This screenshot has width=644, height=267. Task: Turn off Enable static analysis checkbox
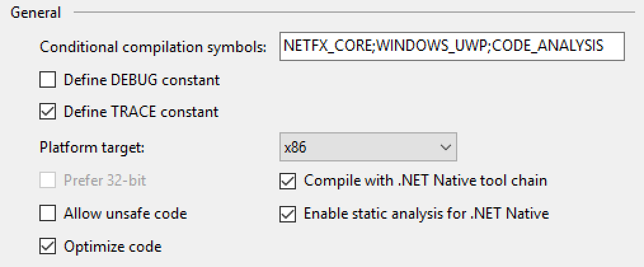point(288,214)
